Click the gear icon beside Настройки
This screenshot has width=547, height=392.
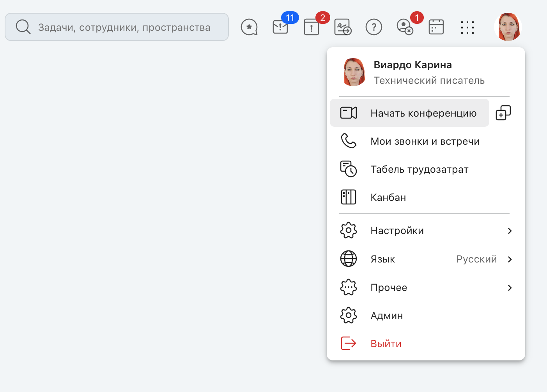tap(349, 231)
